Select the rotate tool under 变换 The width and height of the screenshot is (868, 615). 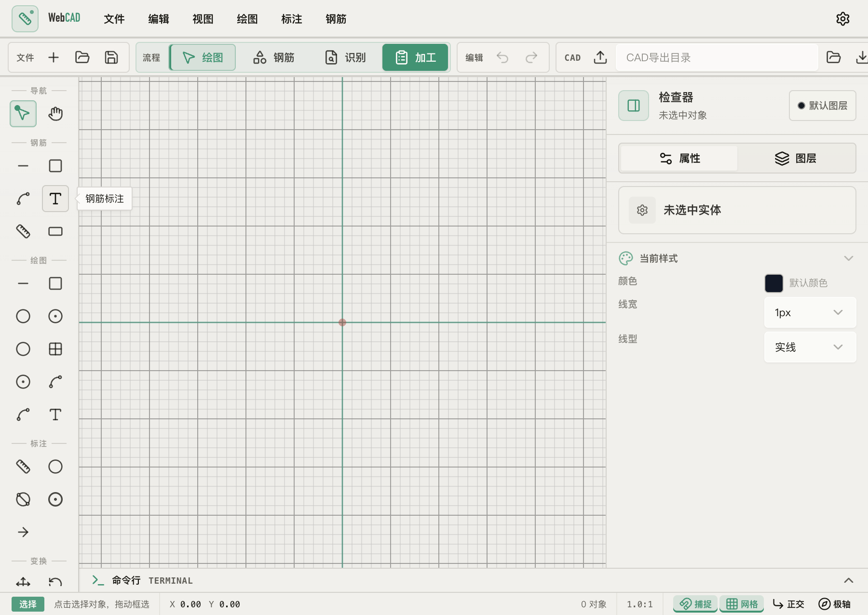pyautogui.click(x=55, y=582)
